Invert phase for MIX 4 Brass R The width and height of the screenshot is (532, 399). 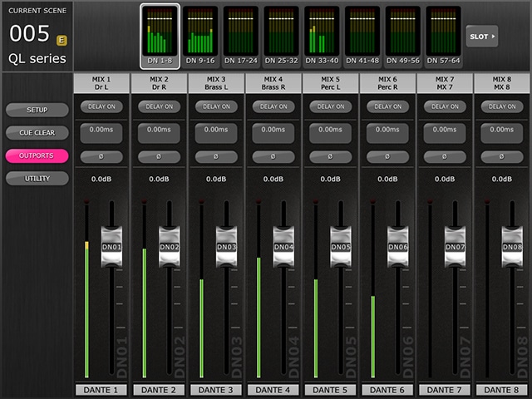point(273,156)
